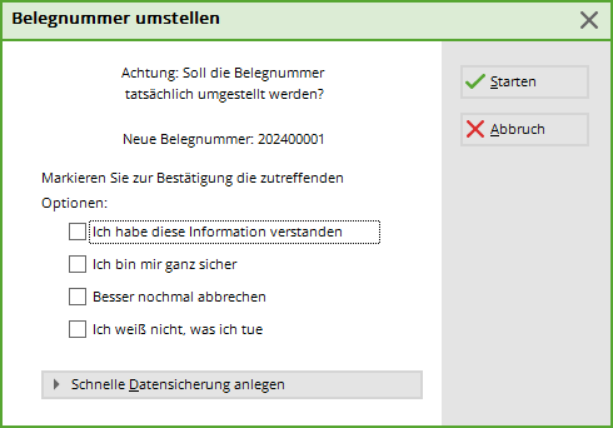The height and width of the screenshot is (428, 613).
Task: Open the 'Schnelle Datensicherung anlegen' section label
Action: click(x=178, y=384)
